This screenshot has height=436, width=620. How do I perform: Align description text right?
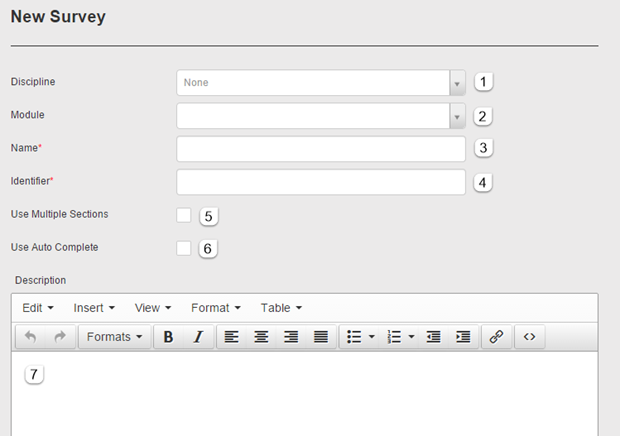coord(291,337)
